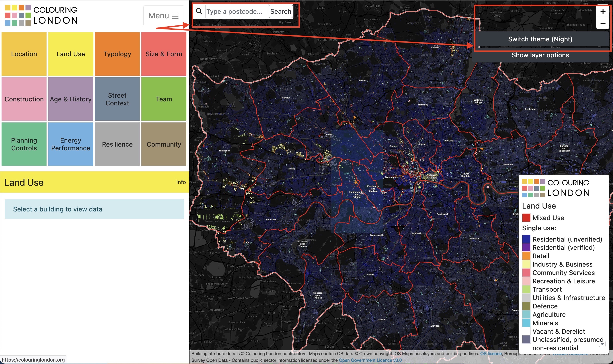The image size is (613, 364).
Task: Click the Redbridge label on map
Action: (530, 109)
